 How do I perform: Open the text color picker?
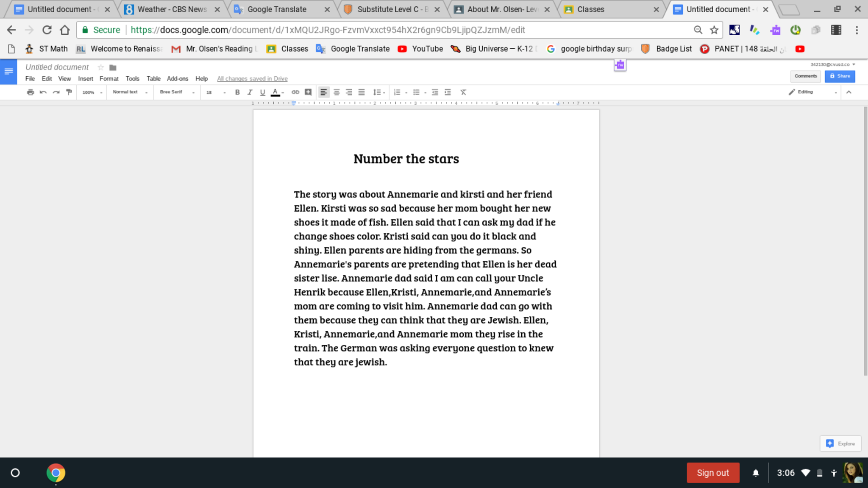coord(276,92)
